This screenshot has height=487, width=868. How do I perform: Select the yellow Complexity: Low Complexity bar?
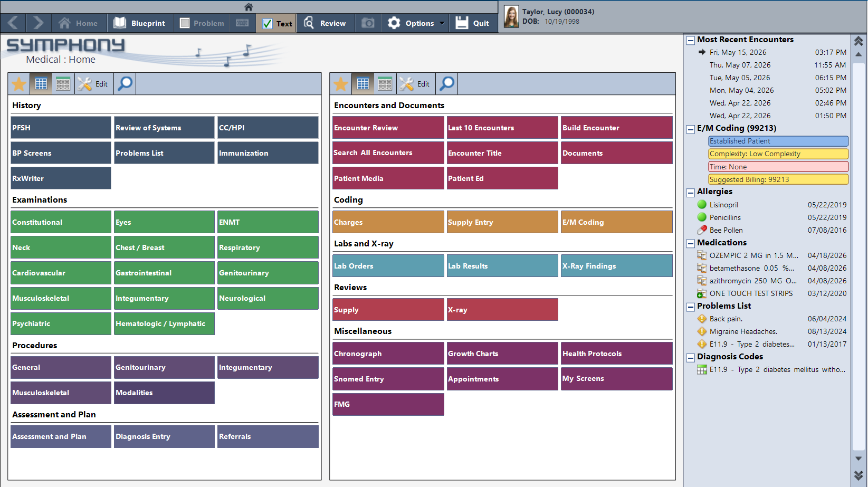[x=778, y=154]
